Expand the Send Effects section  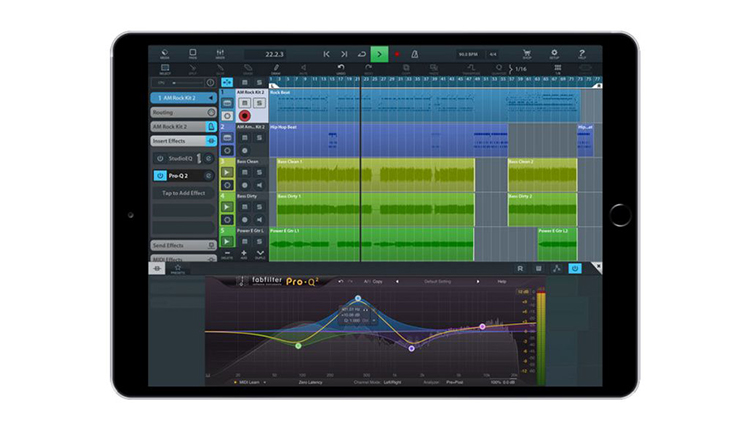[x=184, y=245]
